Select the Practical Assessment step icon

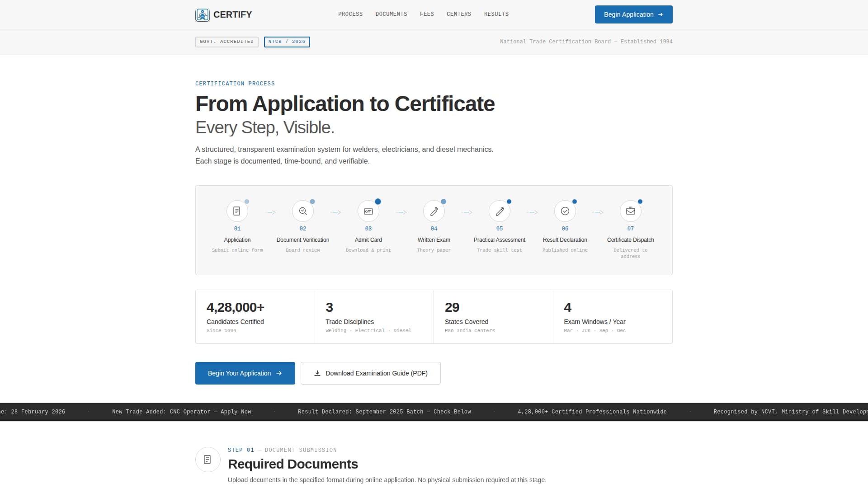click(499, 211)
